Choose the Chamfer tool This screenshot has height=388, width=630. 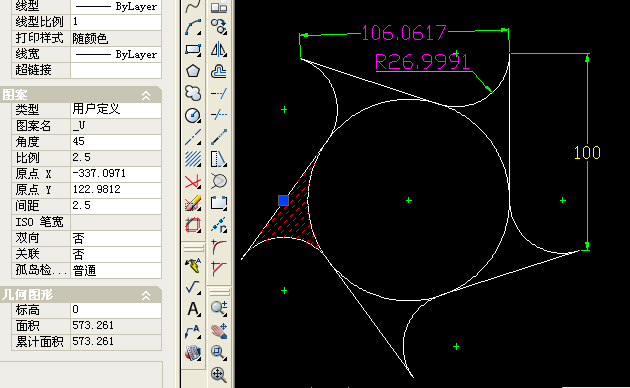(219, 268)
